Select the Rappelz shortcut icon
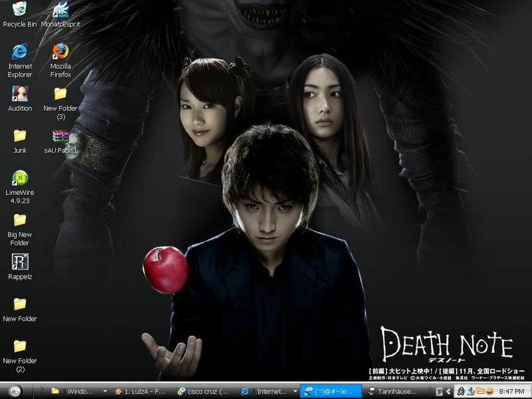Screen dimensions: 532x399 pyautogui.click(x=20, y=267)
